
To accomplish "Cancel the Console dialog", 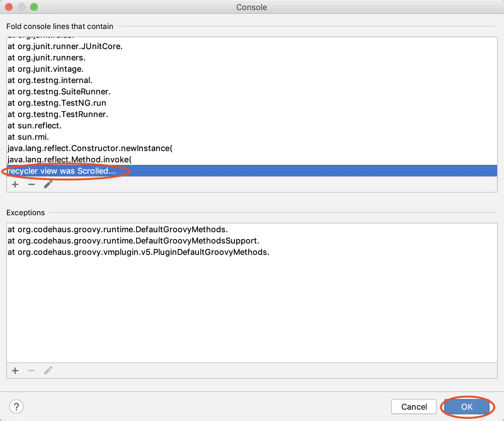I will 414,407.
